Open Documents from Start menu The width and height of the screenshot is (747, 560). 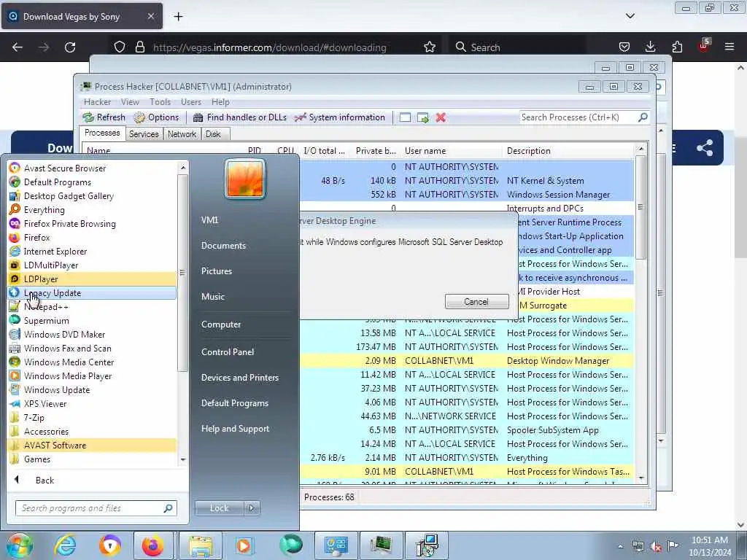point(223,246)
